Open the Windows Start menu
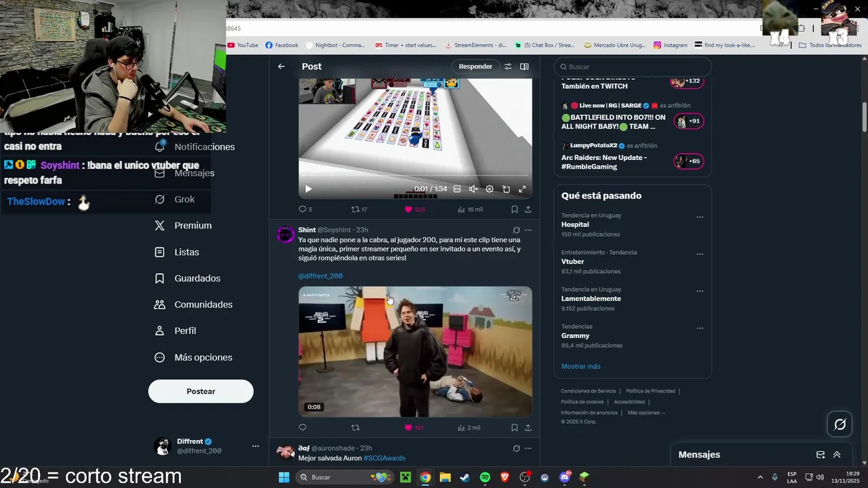868x488 pixels. tap(284, 477)
